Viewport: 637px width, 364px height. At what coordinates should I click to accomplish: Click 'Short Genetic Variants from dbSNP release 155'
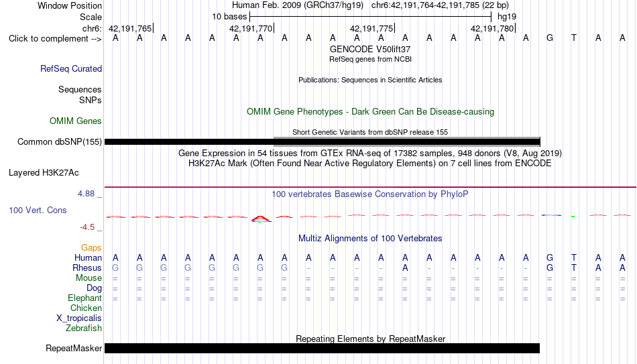[x=370, y=132]
